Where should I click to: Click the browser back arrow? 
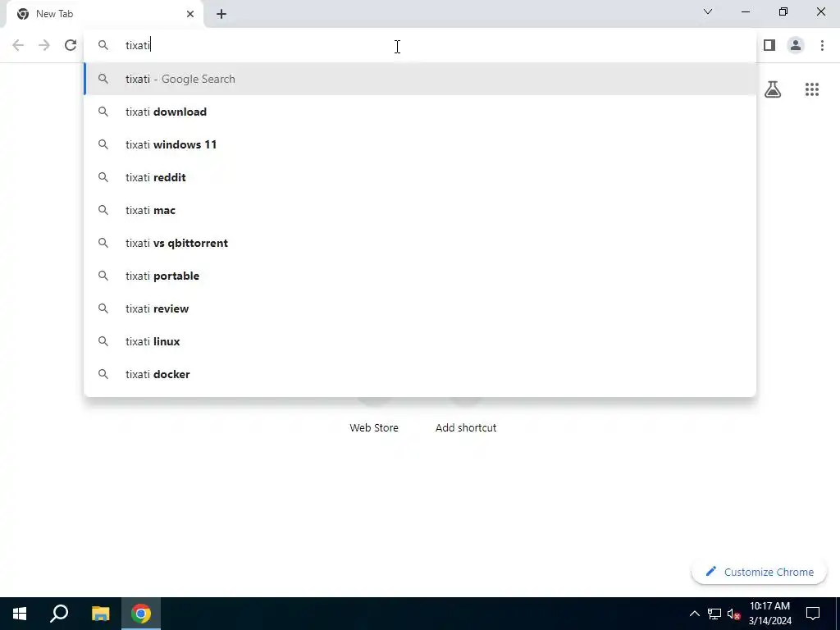tap(18, 45)
